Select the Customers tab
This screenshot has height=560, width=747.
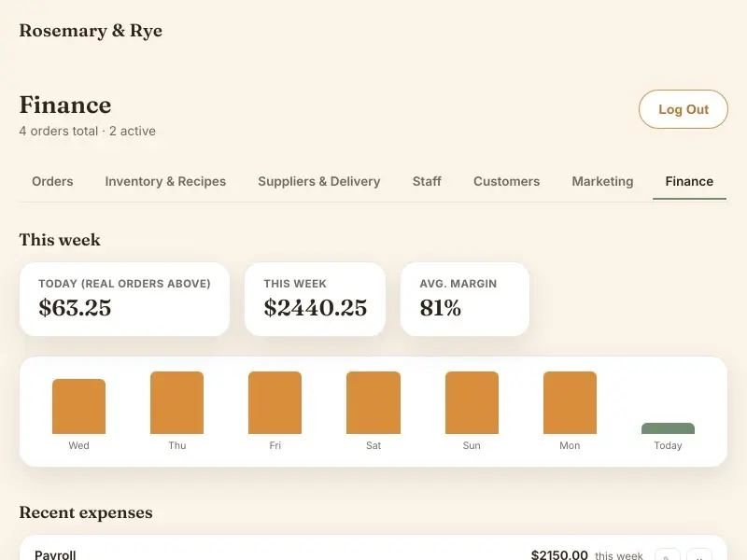click(x=506, y=181)
